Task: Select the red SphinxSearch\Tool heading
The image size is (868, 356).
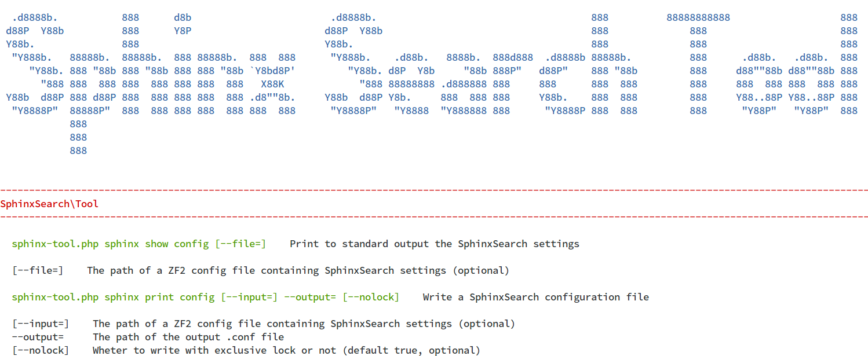Action: [x=49, y=204]
